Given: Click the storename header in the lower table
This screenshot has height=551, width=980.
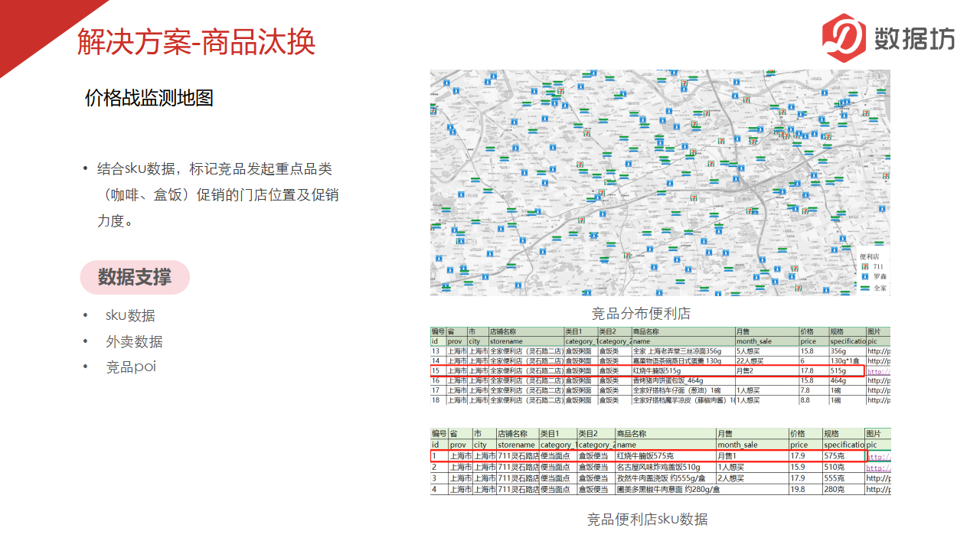Looking at the screenshot, I should point(518,445).
